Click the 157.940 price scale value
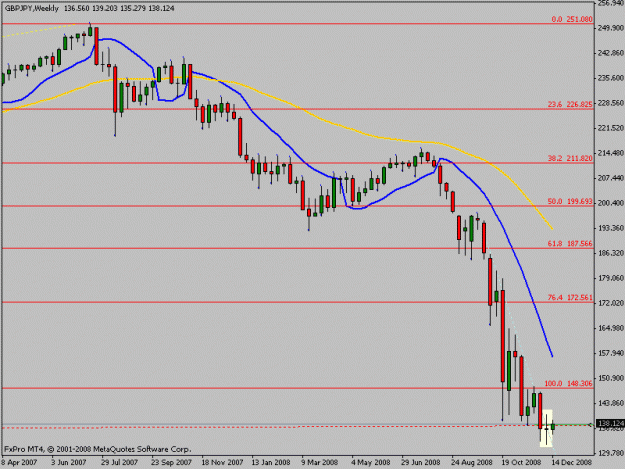Image resolution: width=625 pixels, height=469 pixels. point(611,353)
